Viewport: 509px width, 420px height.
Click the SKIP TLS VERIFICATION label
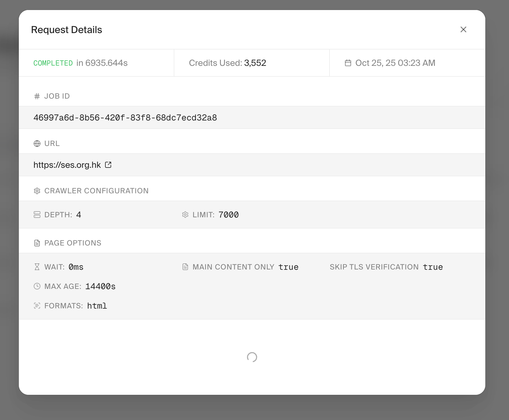tap(374, 267)
